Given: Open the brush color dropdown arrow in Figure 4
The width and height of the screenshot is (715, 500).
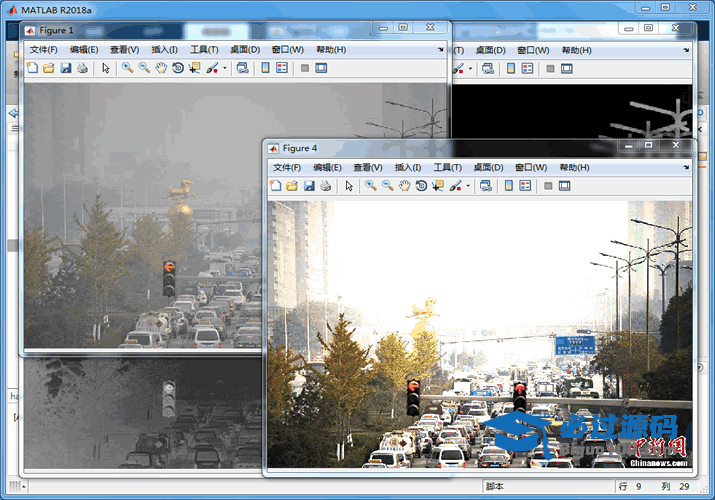Looking at the screenshot, I should click(468, 186).
